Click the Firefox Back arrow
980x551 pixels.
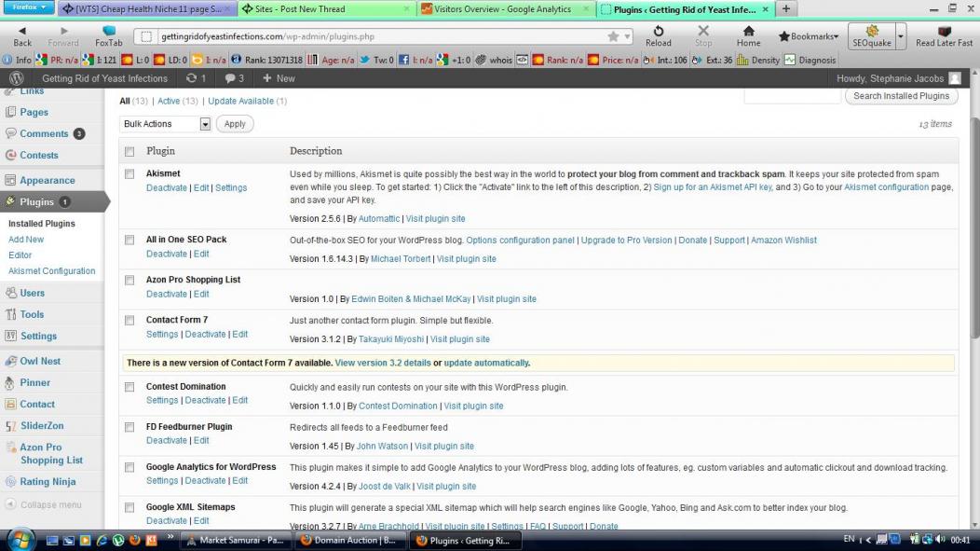[21, 35]
